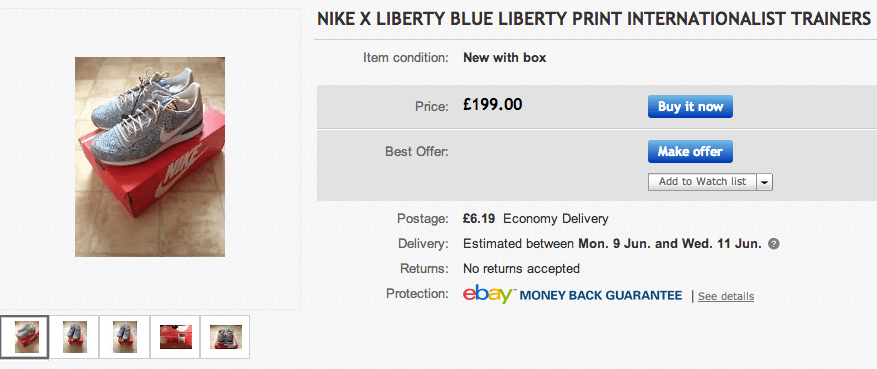
Task: View the third thumbnail photo
Action: coord(124,337)
